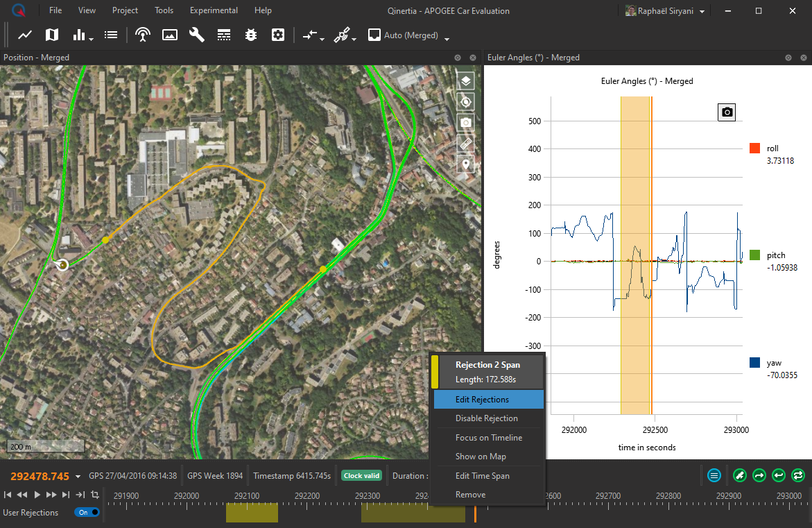Viewport: 812px width, 528px height.
Task: Click the base station antenna icon
Action: [143, 35]
